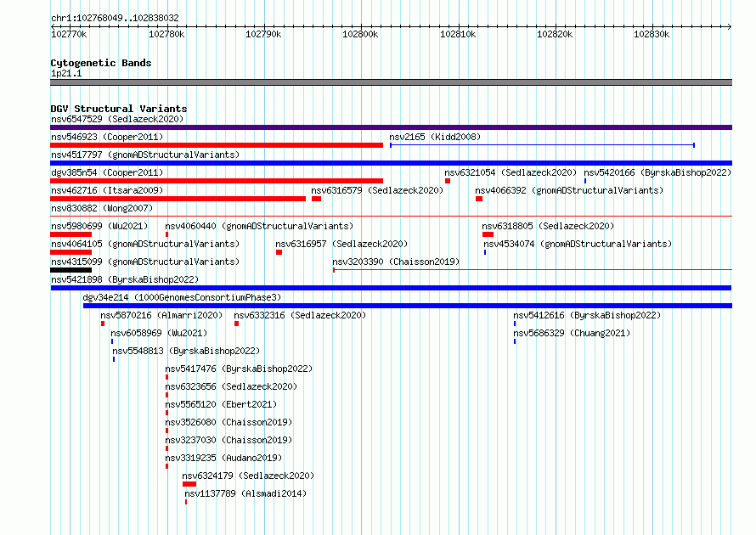Image resolution: width=756 pixels, height=535 pixels.
Task: Open nsv6318805 (Sedlazeck2020) label
Action: pos(548,226)
